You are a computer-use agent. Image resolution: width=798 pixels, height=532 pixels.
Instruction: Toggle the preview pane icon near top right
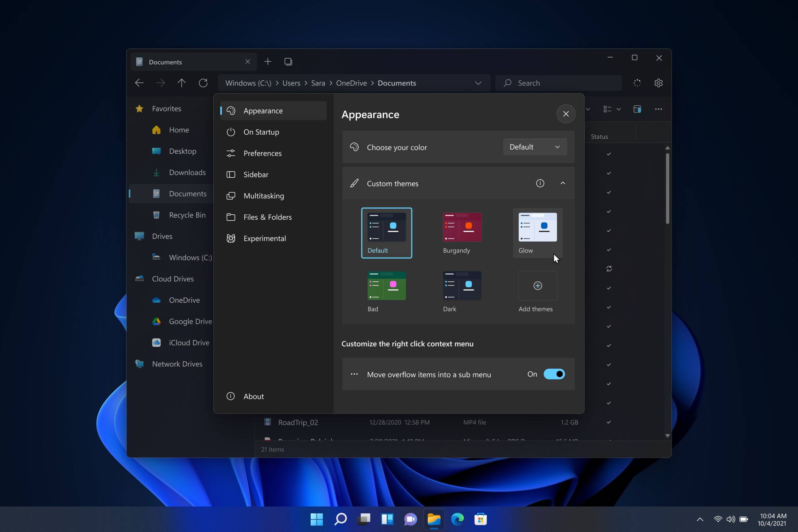coord(637,109)
